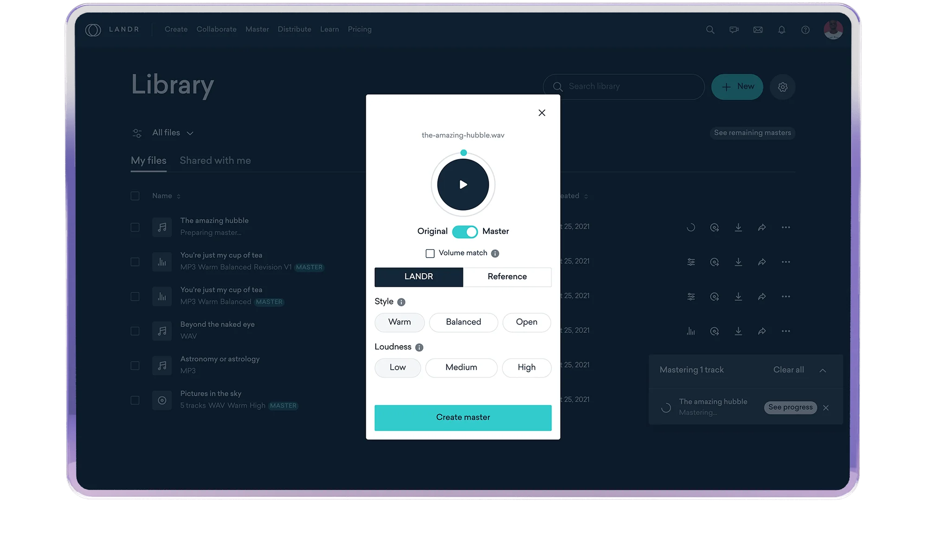Screen dimensions: 928x560
Task: Choose the Warm style
Action: point(400,322)
